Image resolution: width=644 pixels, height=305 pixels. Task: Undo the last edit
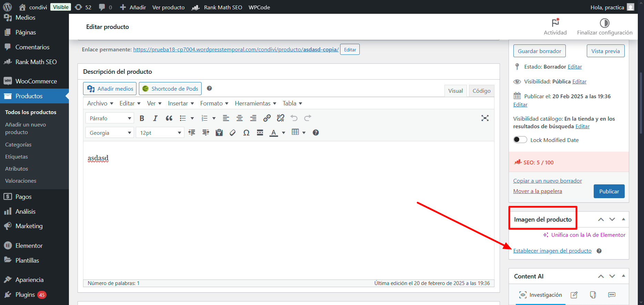294,118
